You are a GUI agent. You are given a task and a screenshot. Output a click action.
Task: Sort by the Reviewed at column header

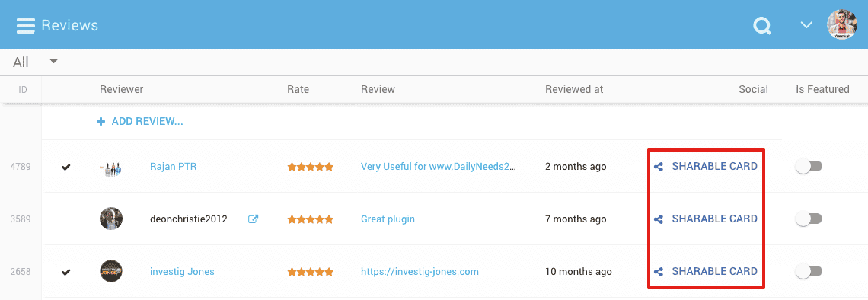pos(574,89)
